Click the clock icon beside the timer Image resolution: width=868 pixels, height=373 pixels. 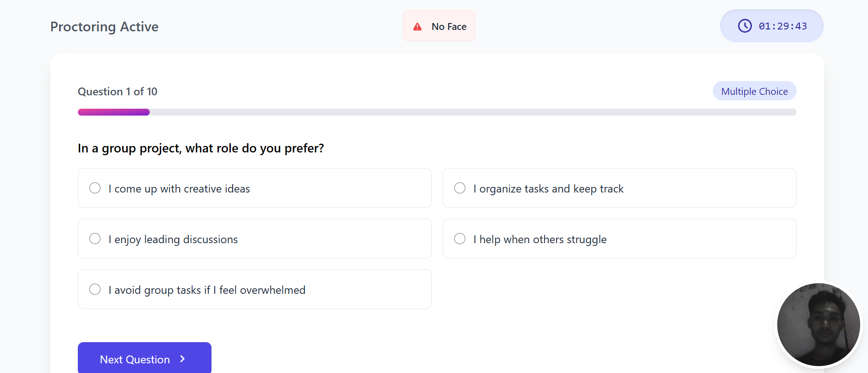[x=745, y=26]
